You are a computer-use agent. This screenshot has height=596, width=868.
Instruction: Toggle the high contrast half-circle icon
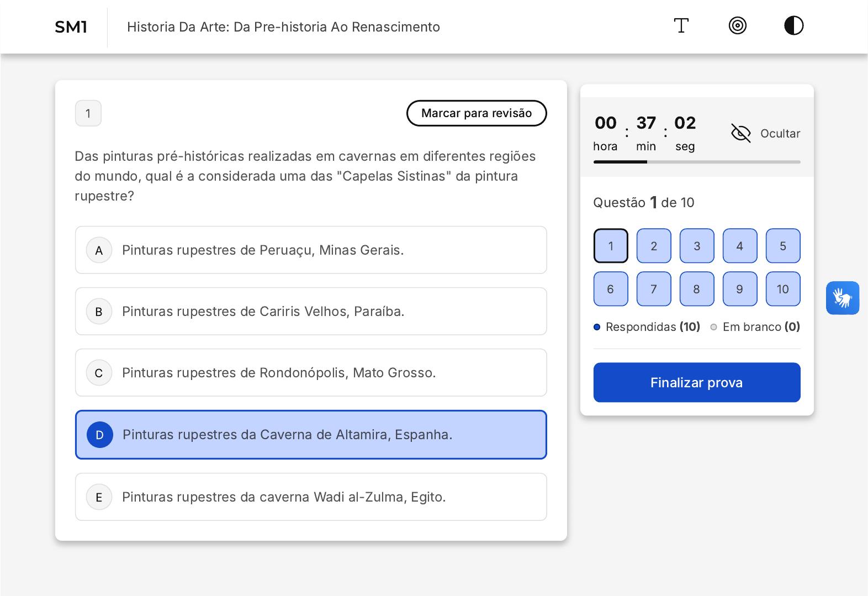pyautogui.click(x=793, y=26)
